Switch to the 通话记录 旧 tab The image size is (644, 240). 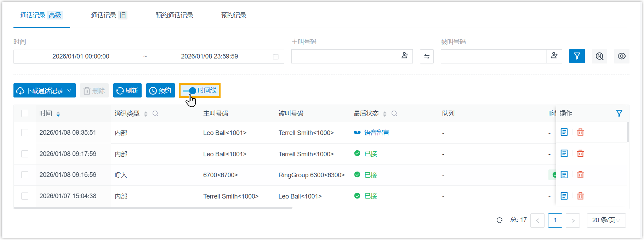coord(108,15)
